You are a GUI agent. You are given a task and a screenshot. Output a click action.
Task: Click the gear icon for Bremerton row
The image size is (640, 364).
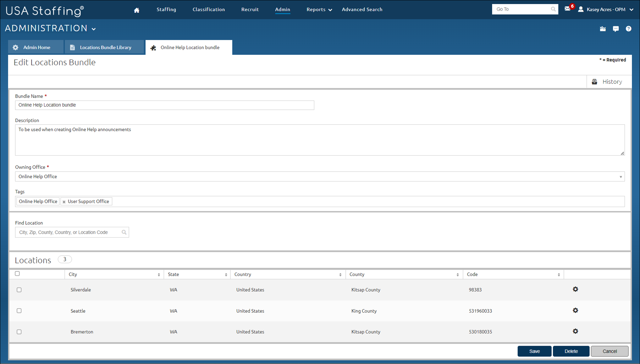click(x=575, y=331)
